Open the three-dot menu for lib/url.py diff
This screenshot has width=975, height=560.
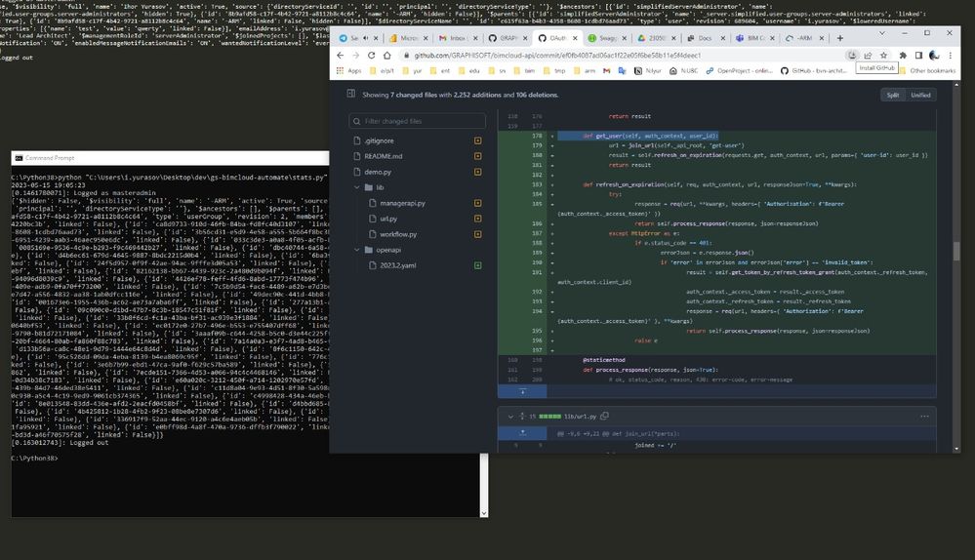tap(925, 417)
